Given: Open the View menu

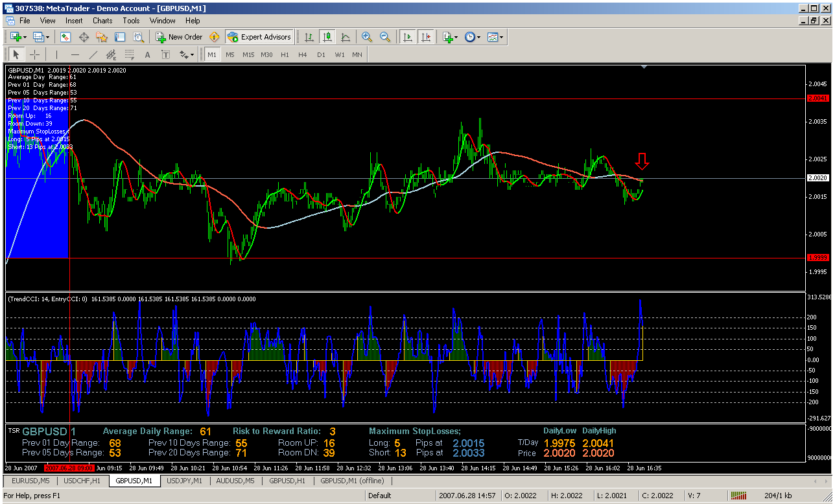Looking at the screenshot, I should tap(47, 21).
